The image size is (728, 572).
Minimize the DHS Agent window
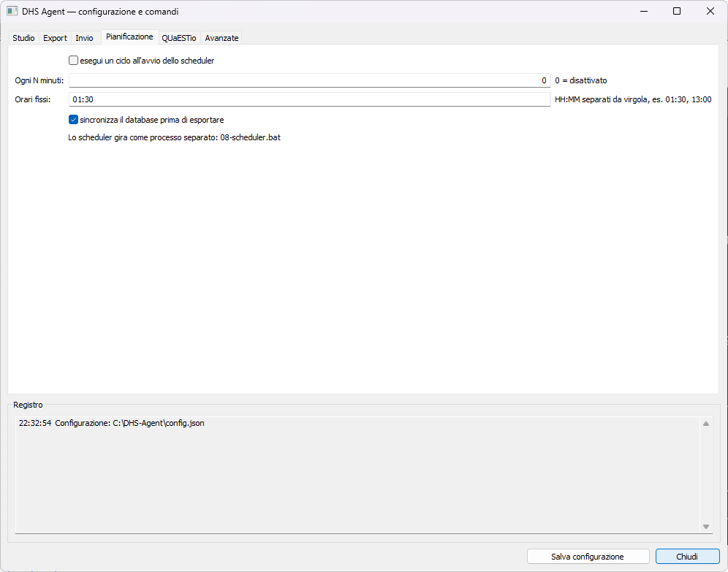[x=643, y=11]
